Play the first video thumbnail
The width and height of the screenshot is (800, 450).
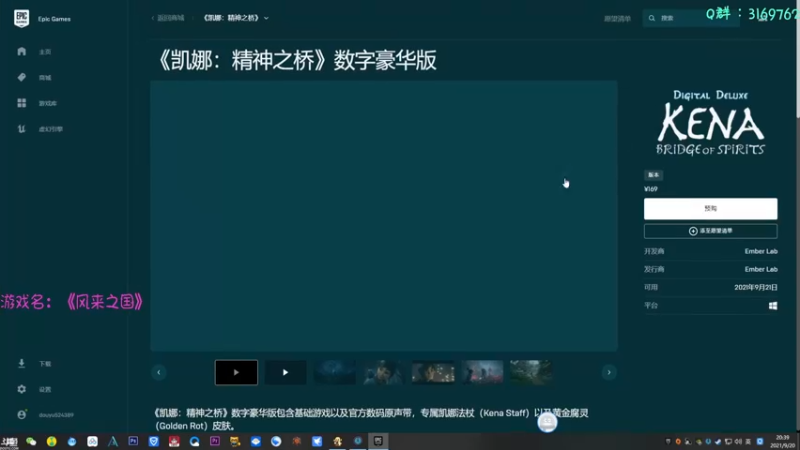pyautogui.click(x=236, y=372)
